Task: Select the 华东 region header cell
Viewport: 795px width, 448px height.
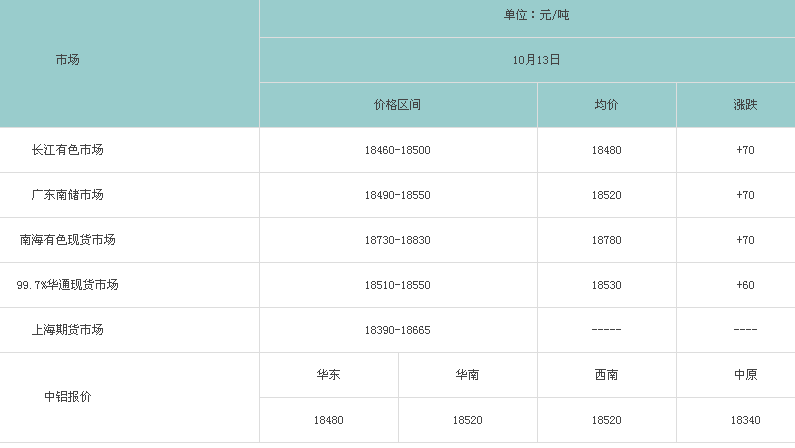Action: tap(328, 375)
